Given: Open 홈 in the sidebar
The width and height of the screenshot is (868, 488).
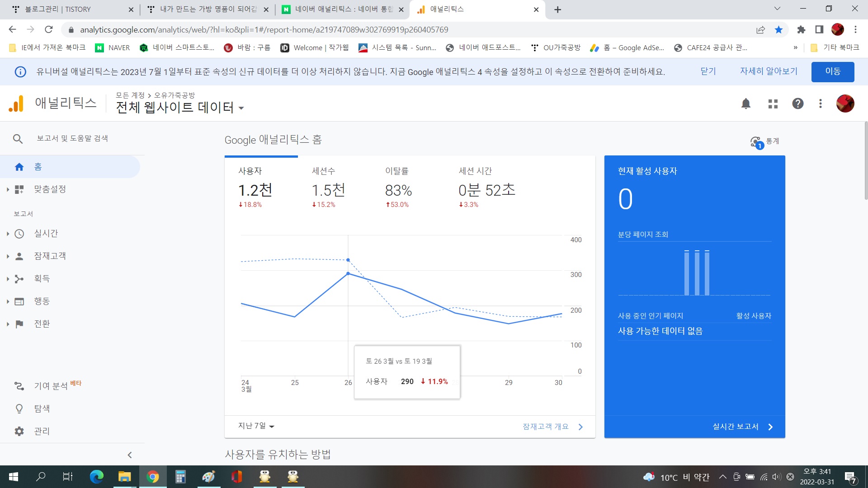Looking at the screenshot, I should (x=70, y=167).
